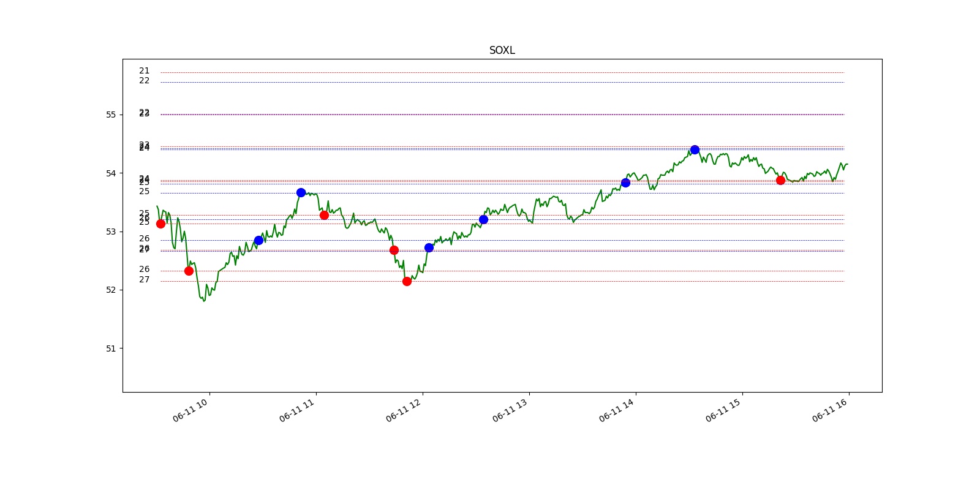The height and width of the screenshot is (490, 980).
Task: Click the x-axis label 06-11 10
Action: click(x=190, y=410)
